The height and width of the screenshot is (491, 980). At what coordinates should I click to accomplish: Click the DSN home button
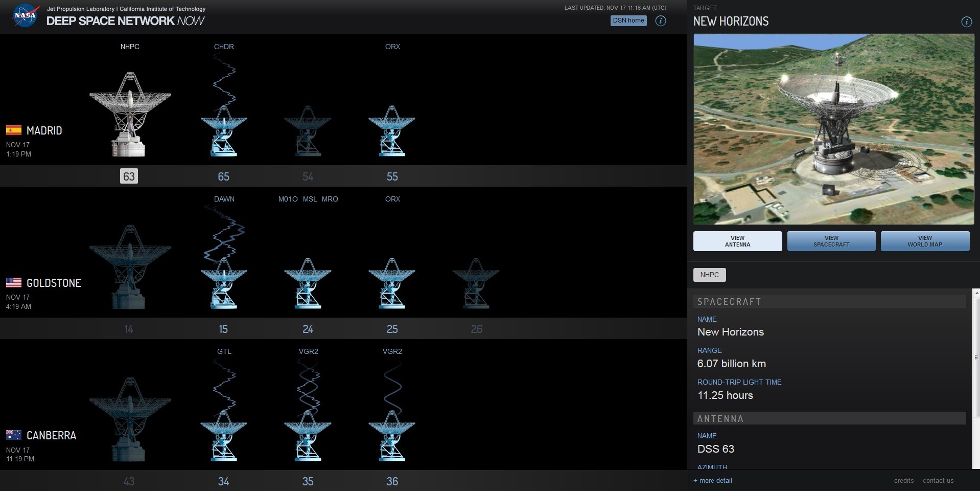[x=628, y=20]
